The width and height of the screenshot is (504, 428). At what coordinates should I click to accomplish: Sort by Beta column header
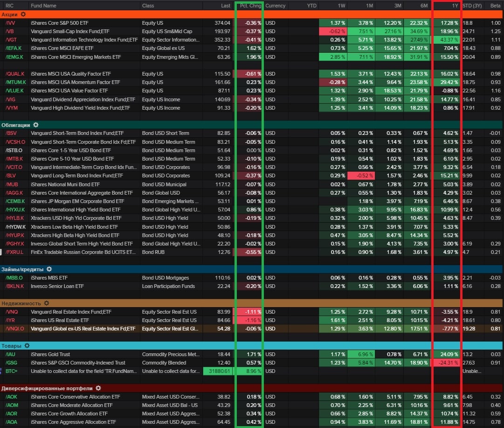point(495,6)
